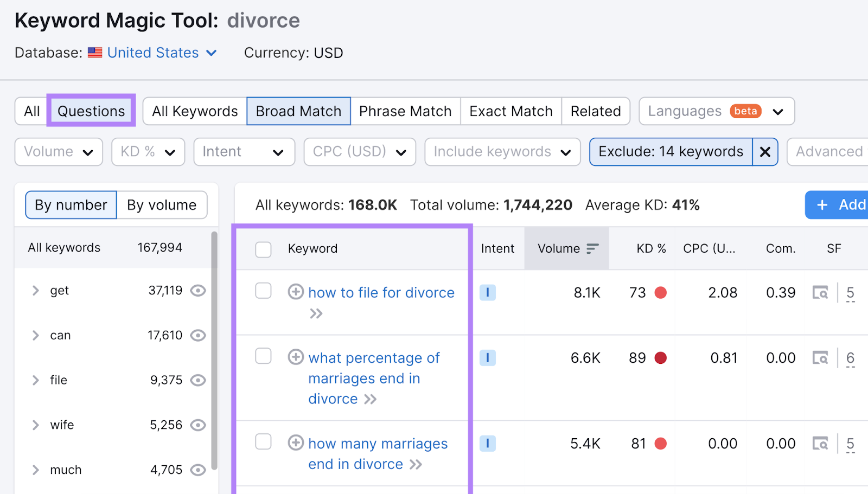Click the keyword groups panel scrollbar
Screen dimensions: 868x494
coord(214,350)
